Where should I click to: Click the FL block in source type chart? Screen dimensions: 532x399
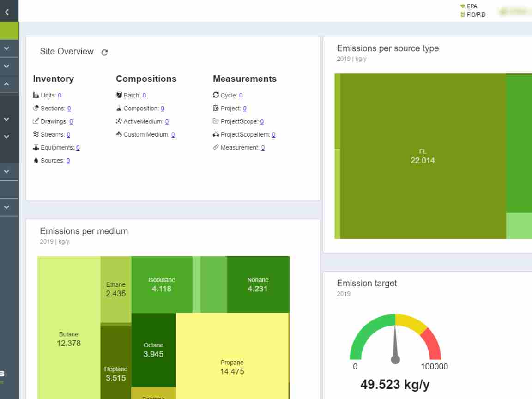click(423, 156)
